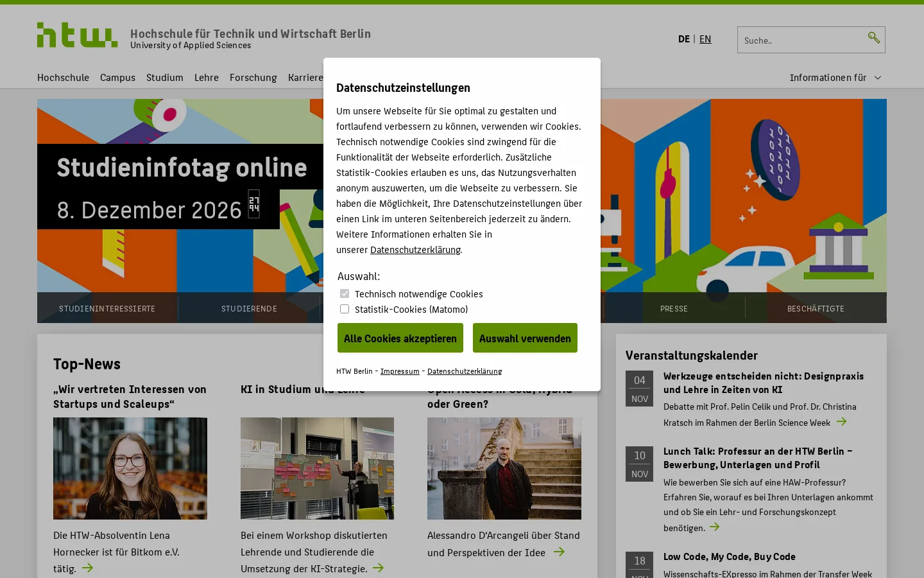Open the 'Studieninfotag online' banner headline
Screen dimensions: 924x578
pyautogui.click(x=182, y=168)
